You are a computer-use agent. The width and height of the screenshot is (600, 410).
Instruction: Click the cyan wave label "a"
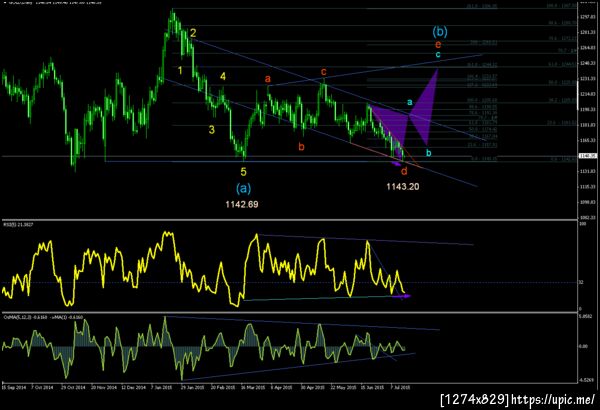click(x=410, y=102)
